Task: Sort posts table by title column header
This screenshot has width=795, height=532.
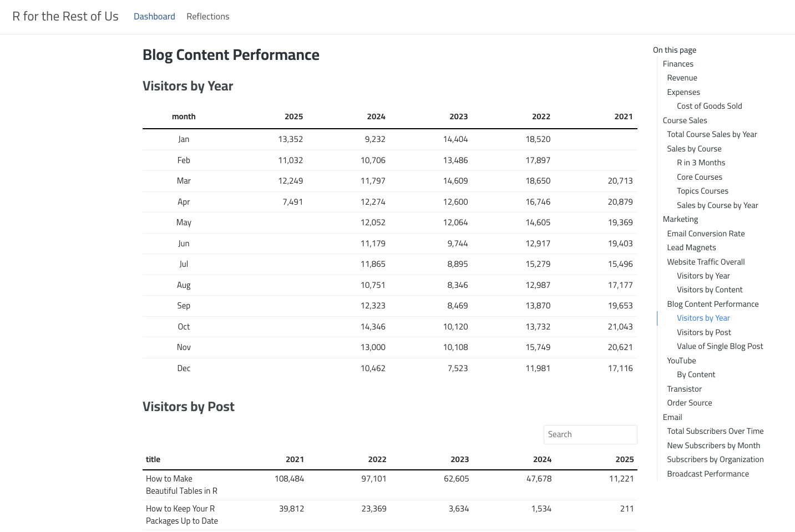Action: [x=153, y=459]
